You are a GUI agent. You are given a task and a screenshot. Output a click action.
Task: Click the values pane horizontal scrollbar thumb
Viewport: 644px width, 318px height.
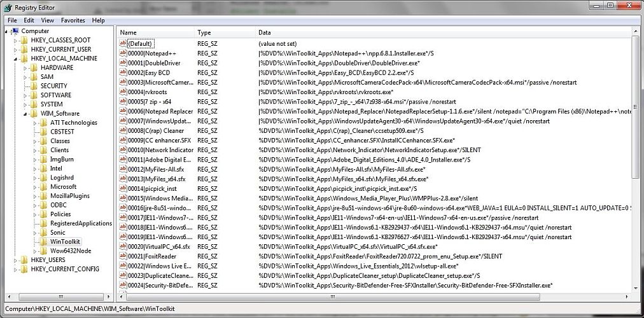point(333,296)
